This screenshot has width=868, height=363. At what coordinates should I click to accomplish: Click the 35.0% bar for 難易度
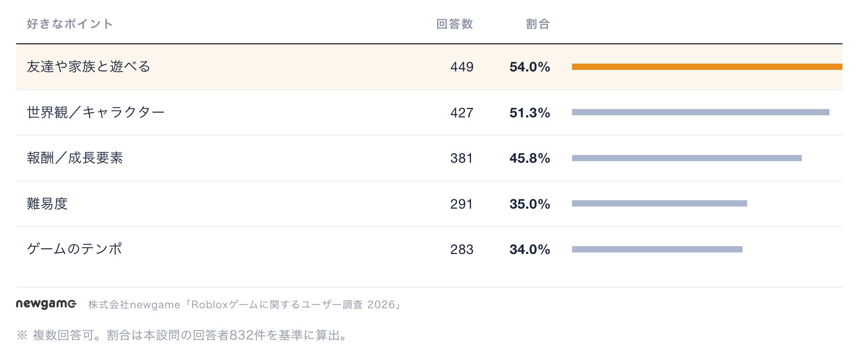(660, 203)
